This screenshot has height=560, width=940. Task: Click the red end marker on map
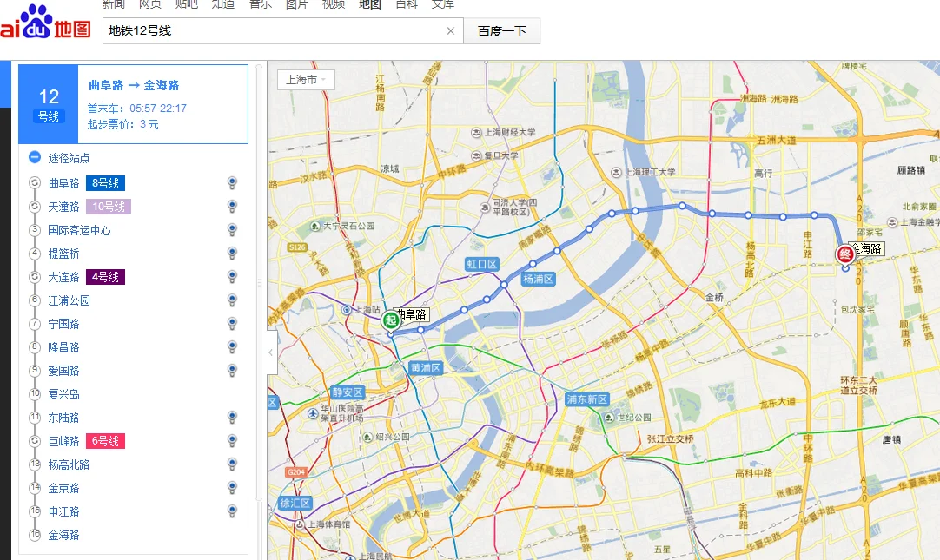844,254
